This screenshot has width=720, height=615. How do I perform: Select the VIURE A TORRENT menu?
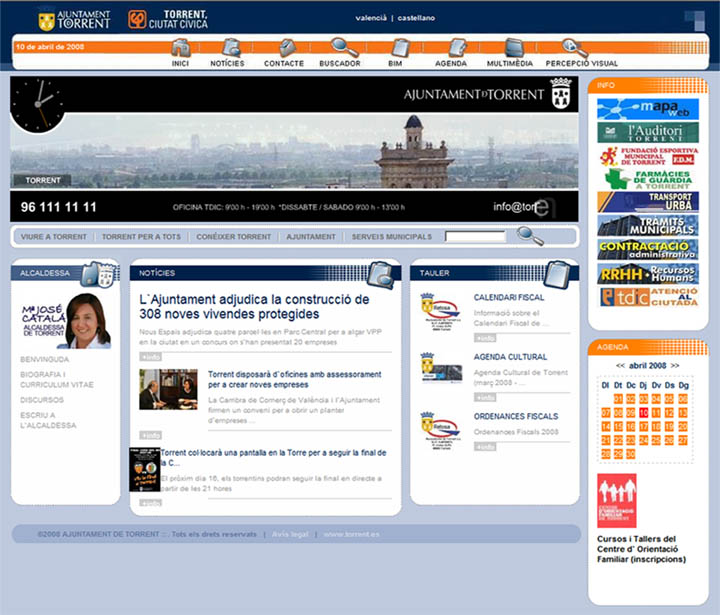tap(54, 237)
